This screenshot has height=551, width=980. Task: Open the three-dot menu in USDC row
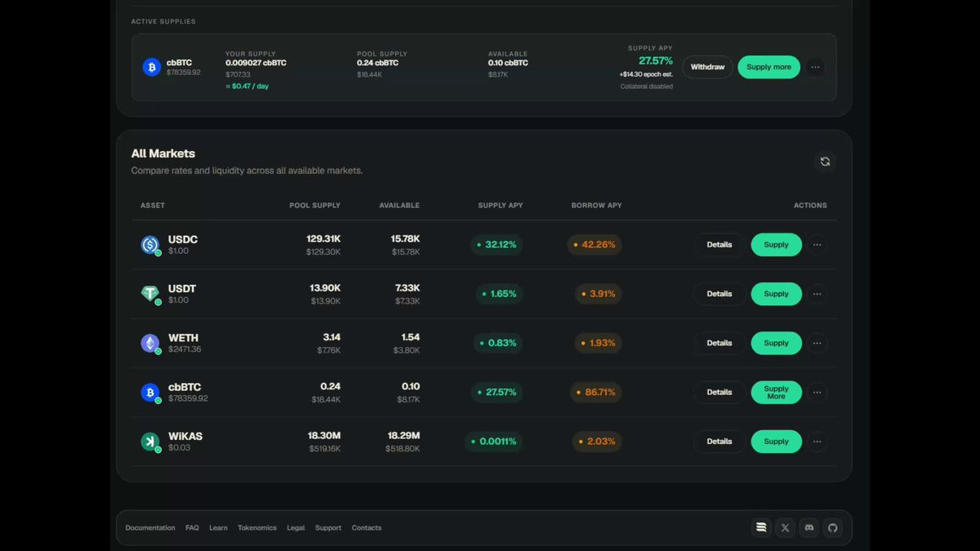click(x=817, y=245)
